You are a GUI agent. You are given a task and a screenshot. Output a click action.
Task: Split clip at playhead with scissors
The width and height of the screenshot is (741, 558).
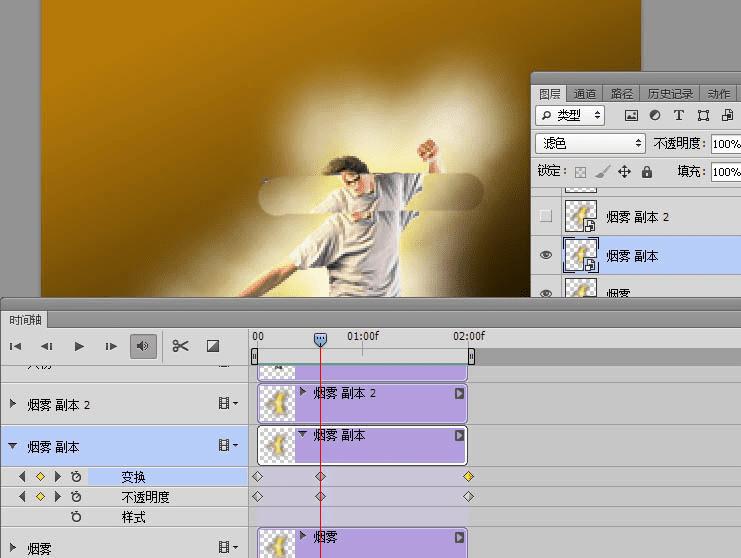pos(181,346)
